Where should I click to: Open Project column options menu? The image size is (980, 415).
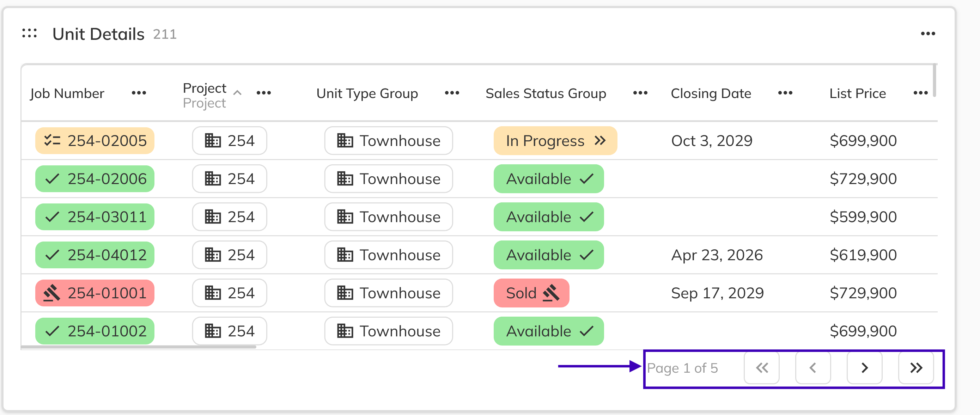tap(264, 93)
